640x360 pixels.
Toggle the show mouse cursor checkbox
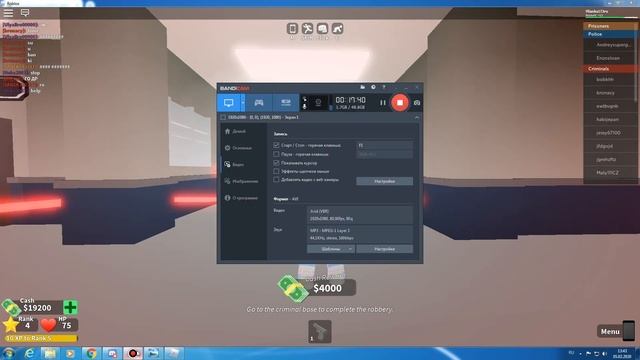click(276, 162)
